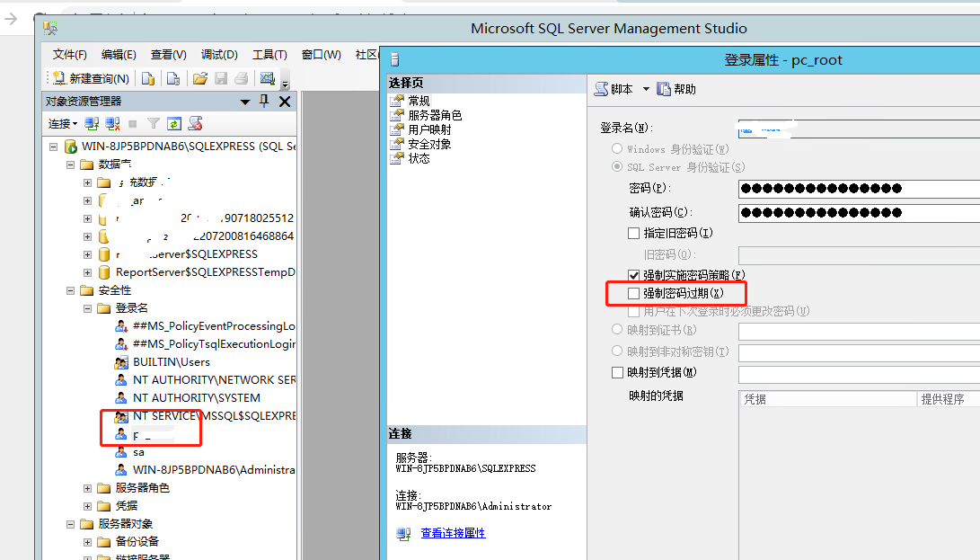Toggle auto-hide pin on the 对象资源管理器 panel
This screenshot has width=980, height=560.
(x=264, y=102)
